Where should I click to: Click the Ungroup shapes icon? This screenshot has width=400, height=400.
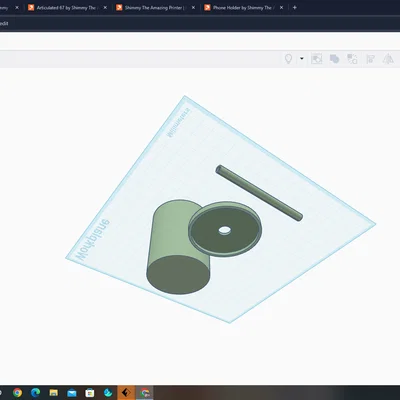[x=352, y=59]
